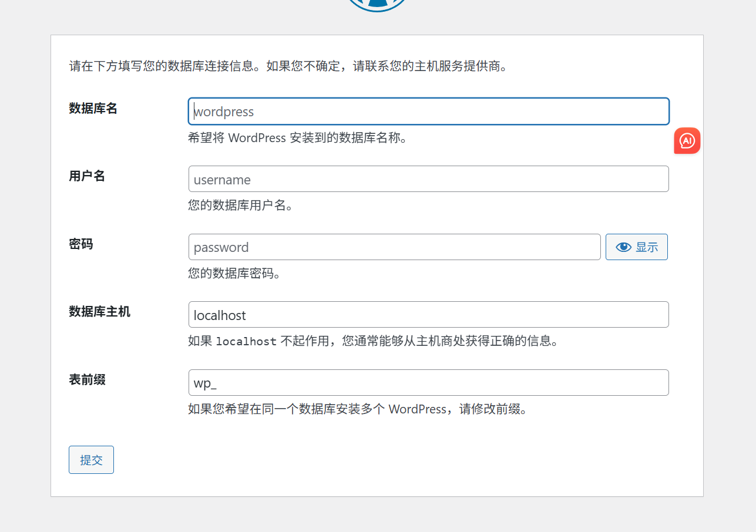Click the 表前缀 field label
Screen dimensions: 756x532
[88, 380]
